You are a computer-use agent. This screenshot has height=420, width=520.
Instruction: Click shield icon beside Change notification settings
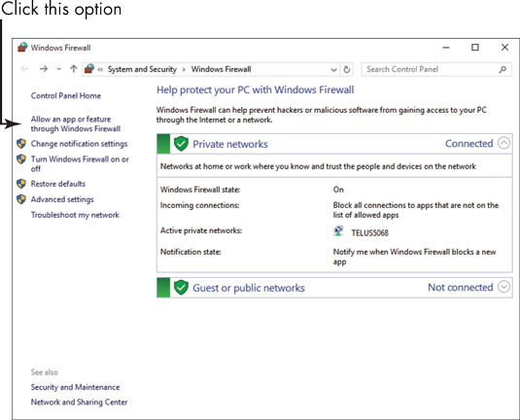21,144
